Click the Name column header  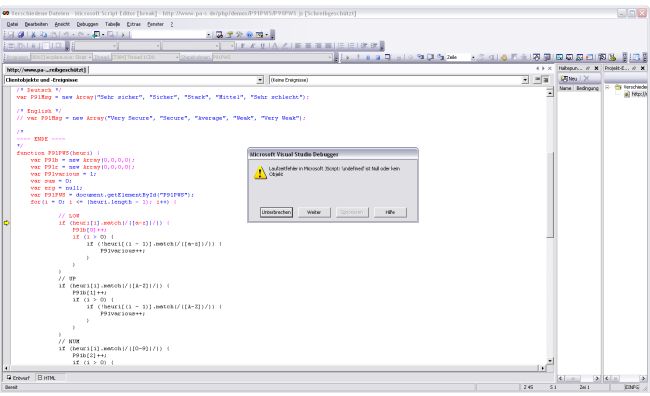click(565, 88)
